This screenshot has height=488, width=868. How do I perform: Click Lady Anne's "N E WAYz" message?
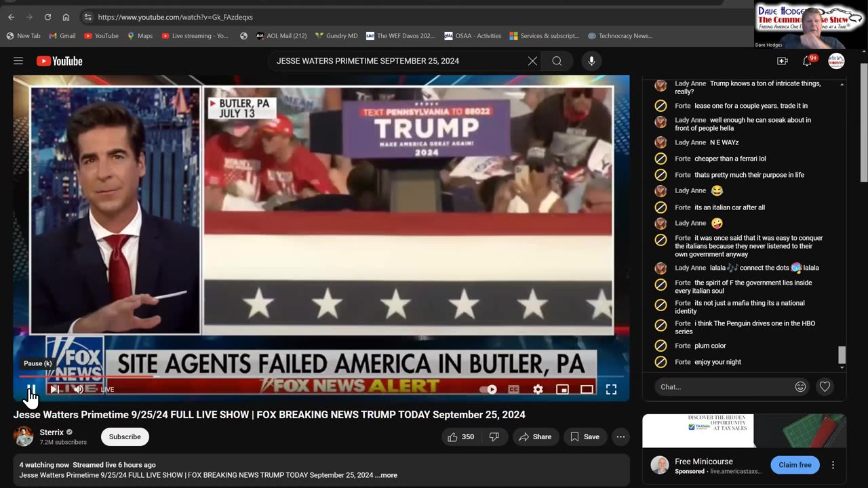(x=724, y=142)
